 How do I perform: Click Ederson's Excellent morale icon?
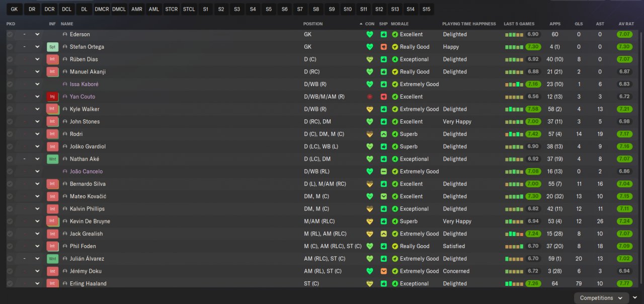[395, 35]
